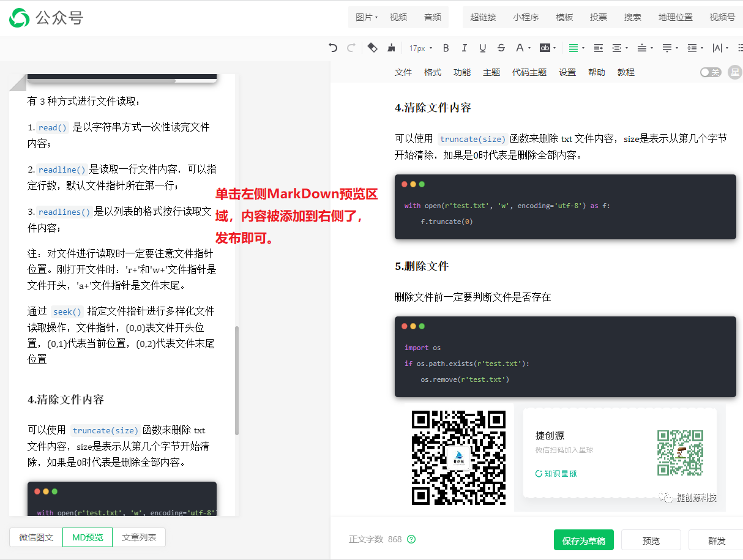The width and height of the screenshot is (743, 560).
Task: Select the format painter brush icon
Action: coord(392,48)
